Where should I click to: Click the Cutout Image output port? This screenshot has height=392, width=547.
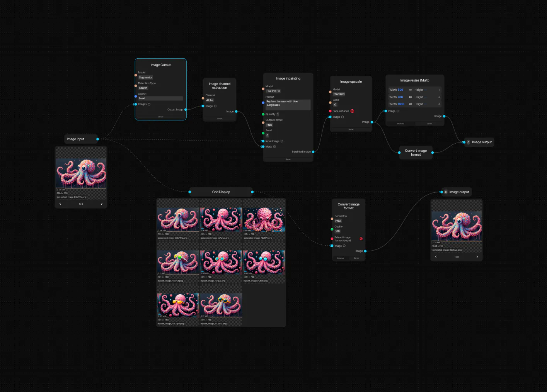[186, 110]
